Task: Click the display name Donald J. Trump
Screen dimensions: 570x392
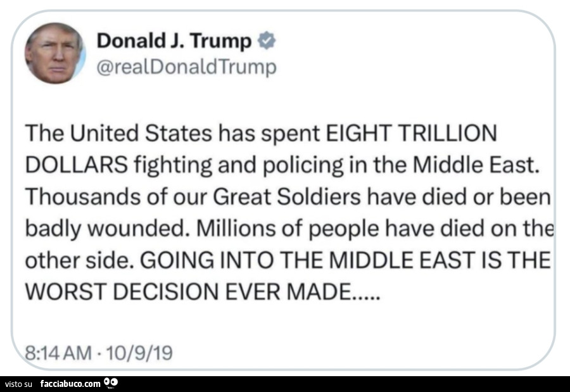Action: [174, 42]
